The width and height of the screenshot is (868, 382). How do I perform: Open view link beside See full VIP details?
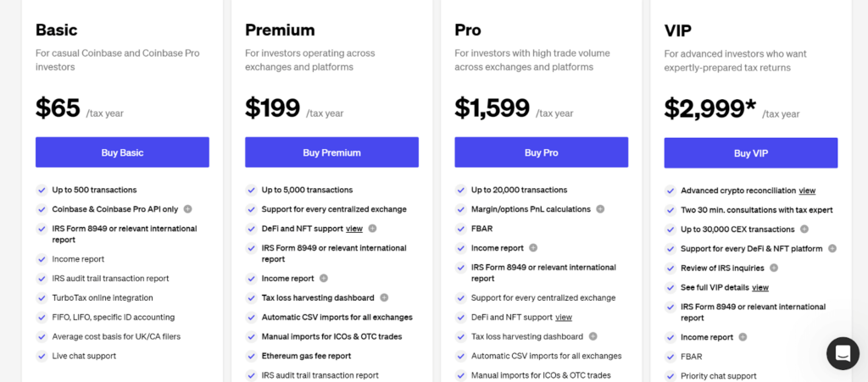(760, 288)
